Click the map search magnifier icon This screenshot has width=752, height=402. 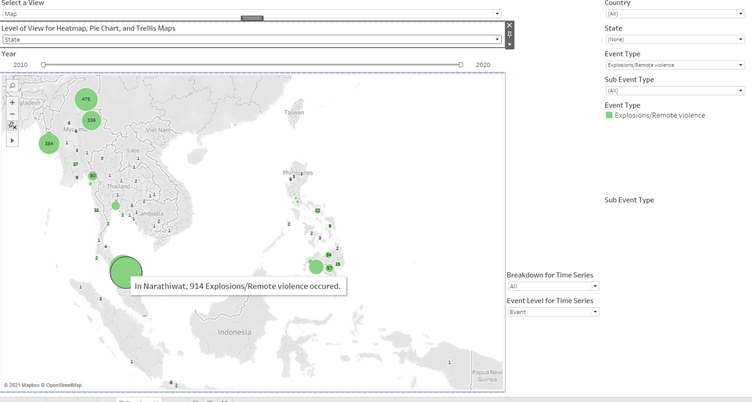point(12,87)
